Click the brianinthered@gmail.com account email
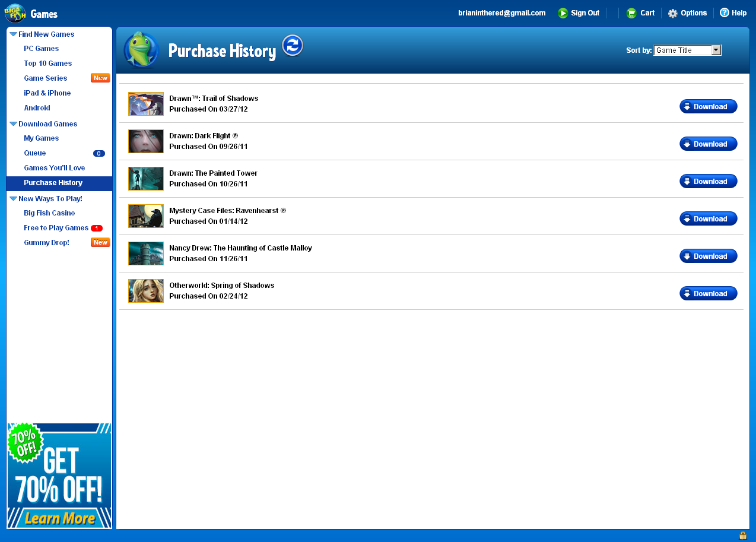Viewport: 756px width, 542px height. point(502,13)
